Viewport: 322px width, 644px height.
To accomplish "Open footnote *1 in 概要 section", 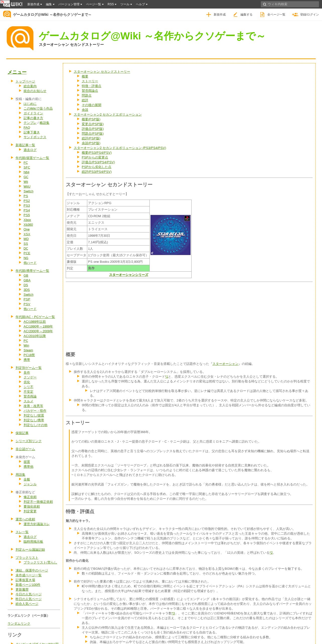I will tap(167, 377).
